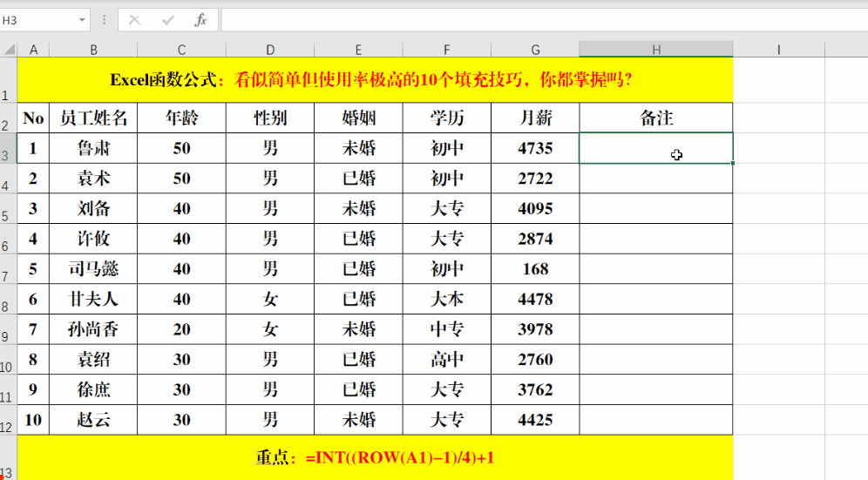Select row 1 header
This screenshot has width=868, height=480.
[x=9, y=80]
